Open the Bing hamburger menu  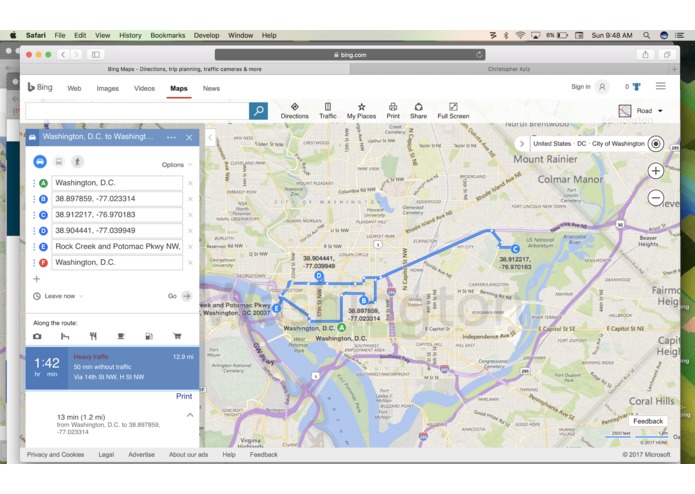660,86
